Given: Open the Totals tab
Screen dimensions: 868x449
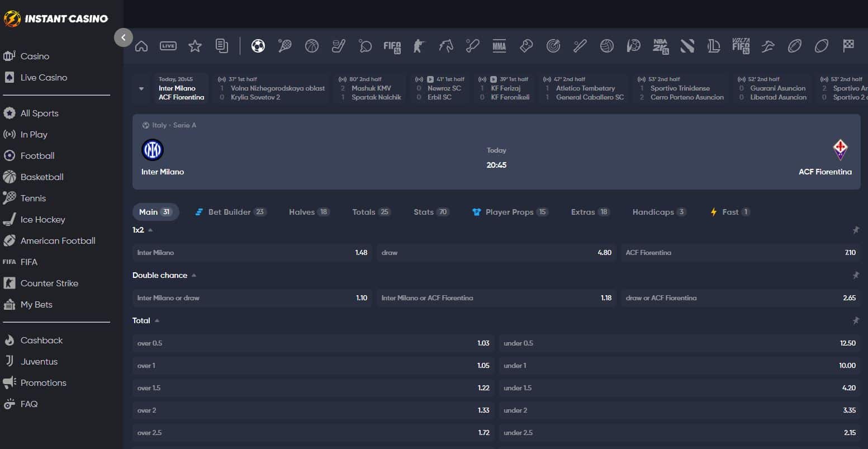Looking at the screenshot, I should click(372, 212).
